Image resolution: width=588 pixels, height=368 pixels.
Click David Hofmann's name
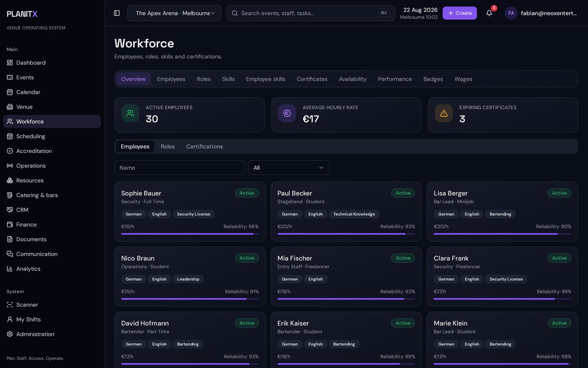coord(145,323)
